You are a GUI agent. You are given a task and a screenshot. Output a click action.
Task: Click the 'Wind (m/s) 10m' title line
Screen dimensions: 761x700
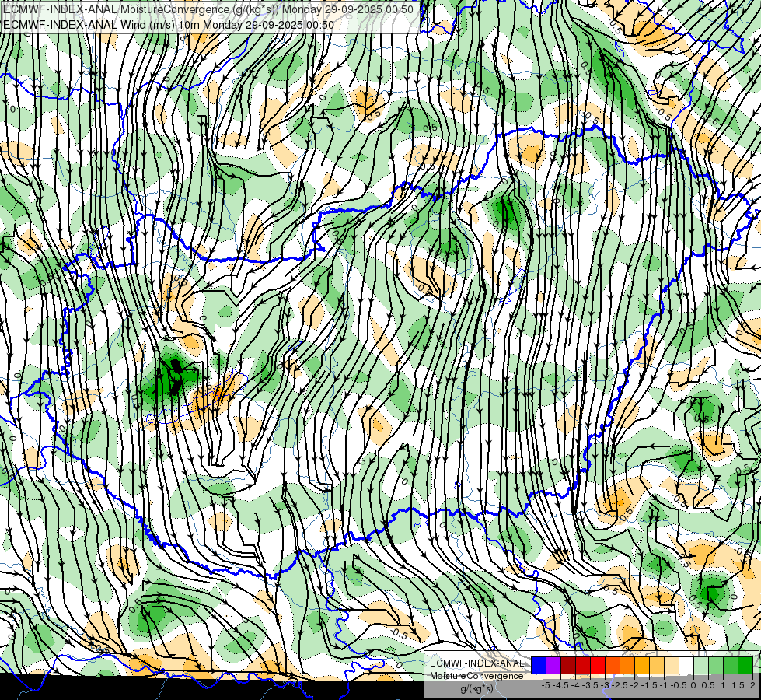[x=169, y=24]
